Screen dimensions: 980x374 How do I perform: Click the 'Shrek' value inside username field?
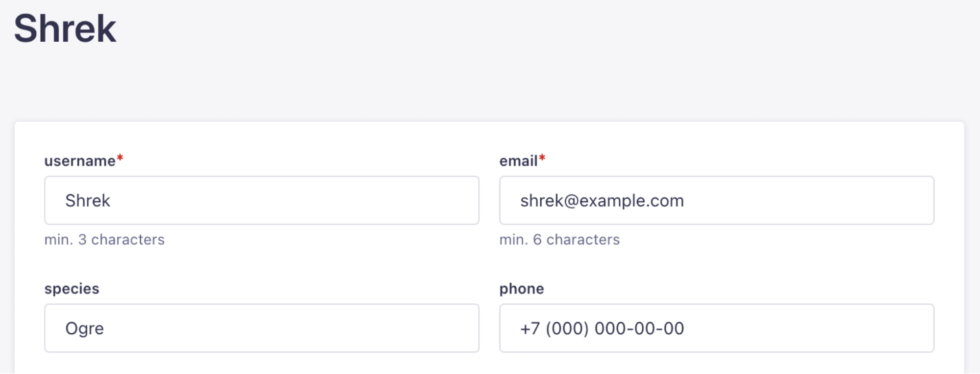(x=88, y=201)
